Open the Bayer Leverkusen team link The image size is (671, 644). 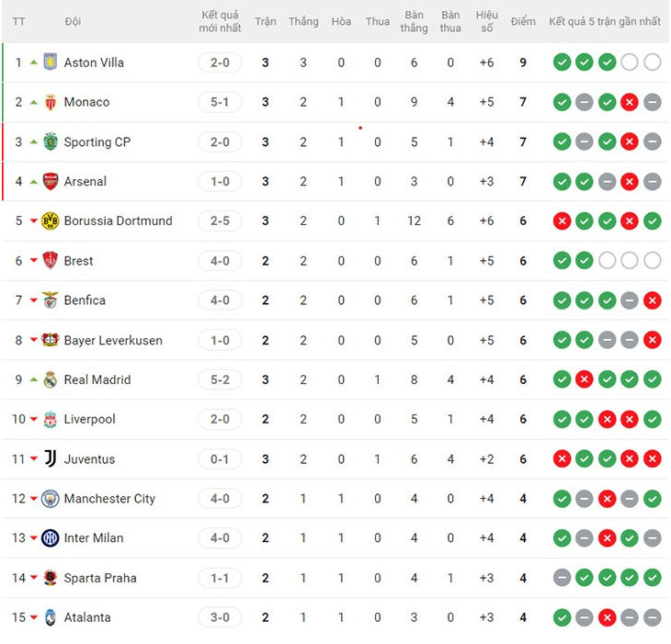point(113,341)
